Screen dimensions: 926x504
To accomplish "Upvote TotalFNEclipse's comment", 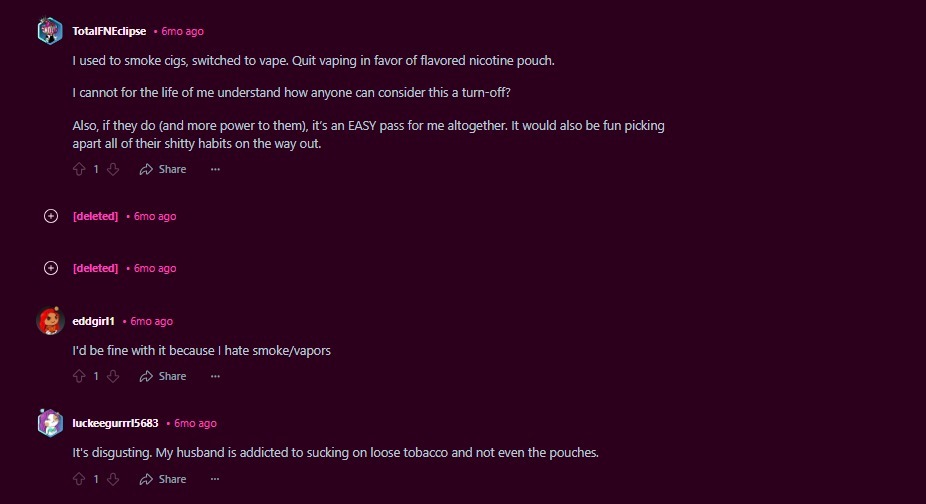I will (80, 170).
